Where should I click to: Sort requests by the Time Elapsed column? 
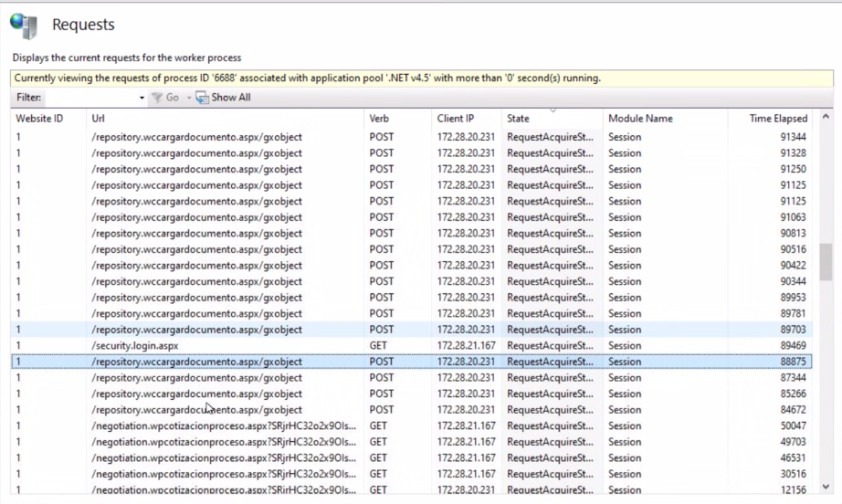[778, 119]
